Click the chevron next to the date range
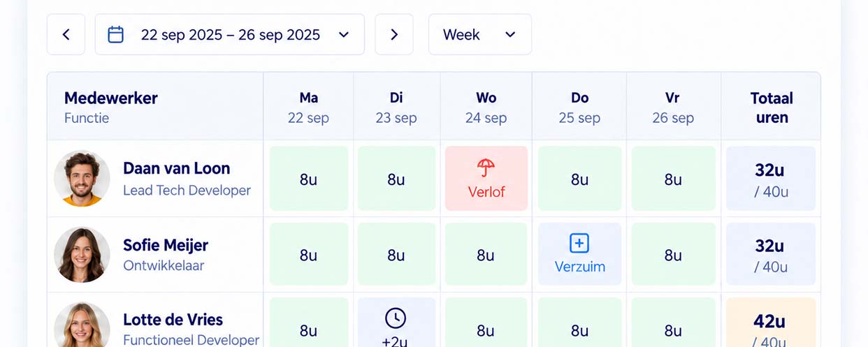Image resolution: width=868 pixels, height=347 pixels. 344,35
